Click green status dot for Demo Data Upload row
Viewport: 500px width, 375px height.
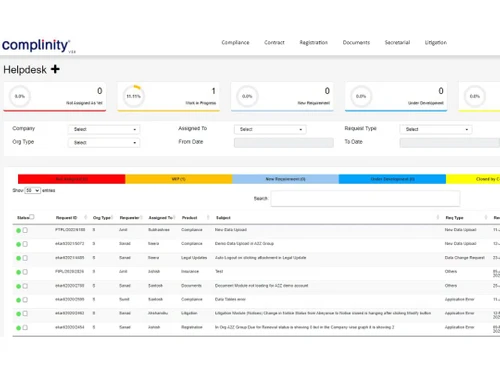18,244
